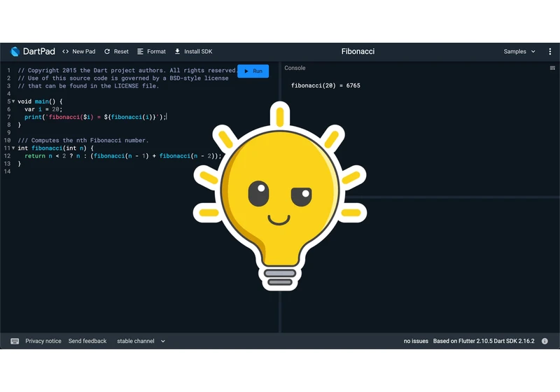
Task: Open the Samples dropdown
Action: point(519,51)
